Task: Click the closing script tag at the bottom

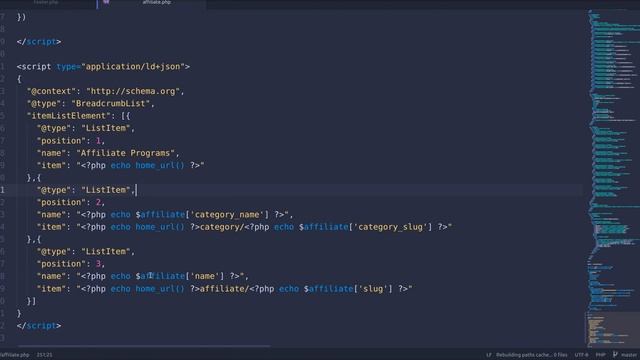Action: point(39,326)
